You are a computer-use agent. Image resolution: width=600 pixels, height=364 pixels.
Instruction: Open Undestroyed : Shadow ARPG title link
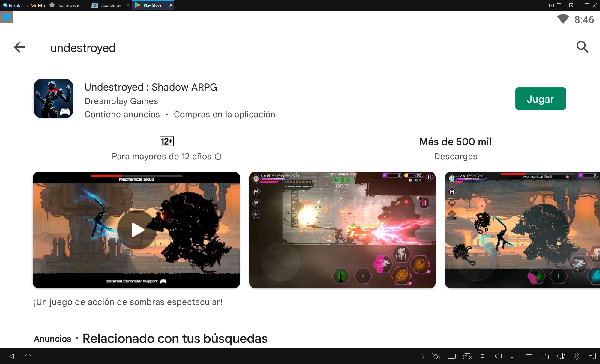pyautogui.click(x=151, y=87)
